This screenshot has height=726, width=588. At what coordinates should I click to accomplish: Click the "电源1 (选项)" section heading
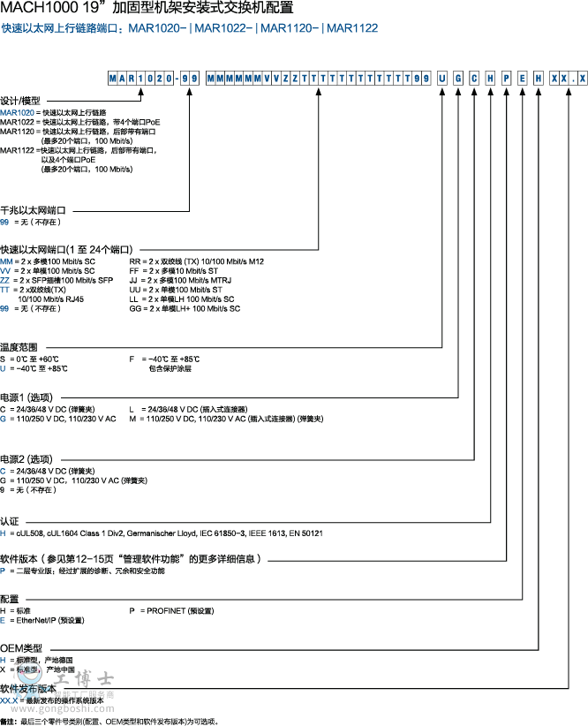pos(26,397)
